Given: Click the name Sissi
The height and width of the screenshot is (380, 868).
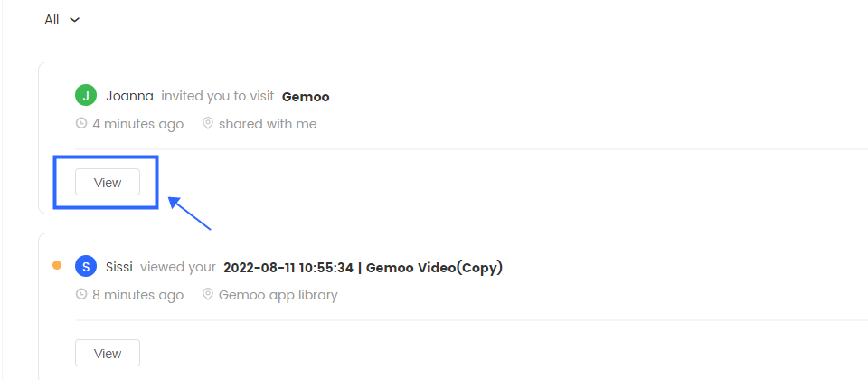Looking at the screenshot, I should coord(119,268).
